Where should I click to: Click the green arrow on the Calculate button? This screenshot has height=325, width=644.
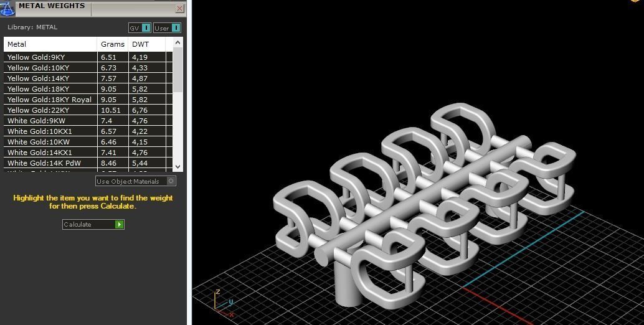pos(119,225)
